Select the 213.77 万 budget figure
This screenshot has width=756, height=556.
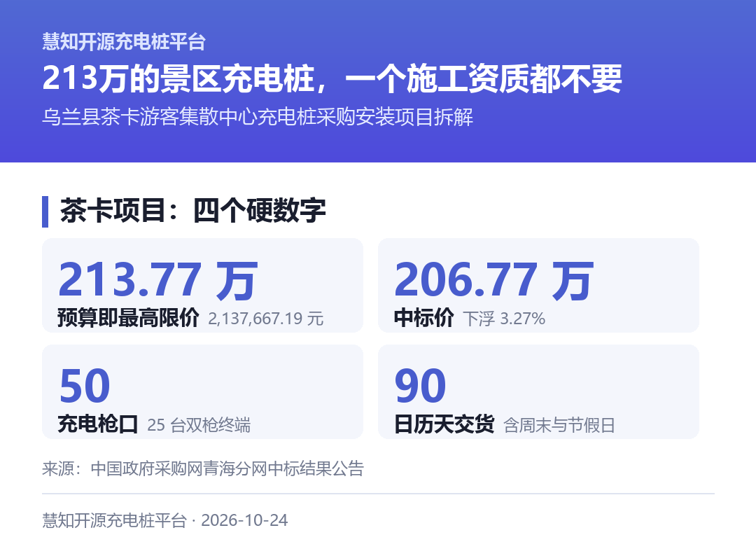point(158,279)
